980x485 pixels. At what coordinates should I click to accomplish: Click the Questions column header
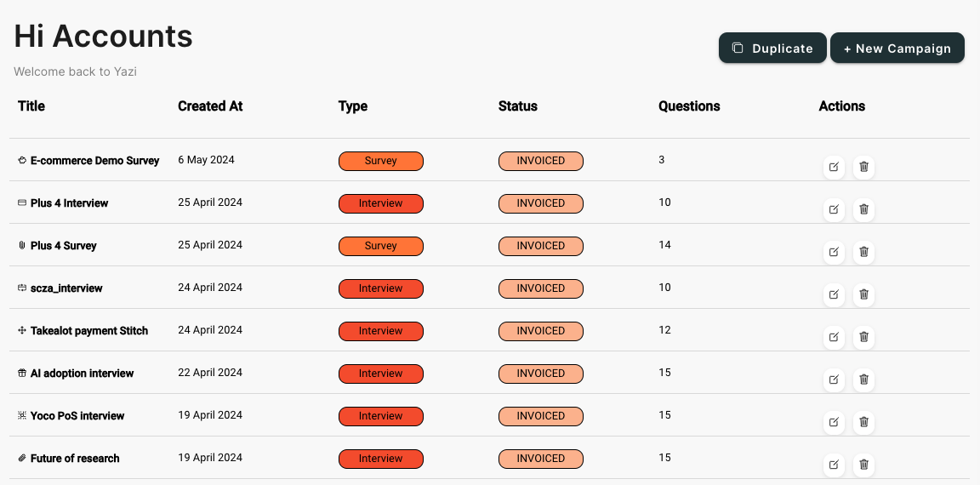tap(689, 106)
